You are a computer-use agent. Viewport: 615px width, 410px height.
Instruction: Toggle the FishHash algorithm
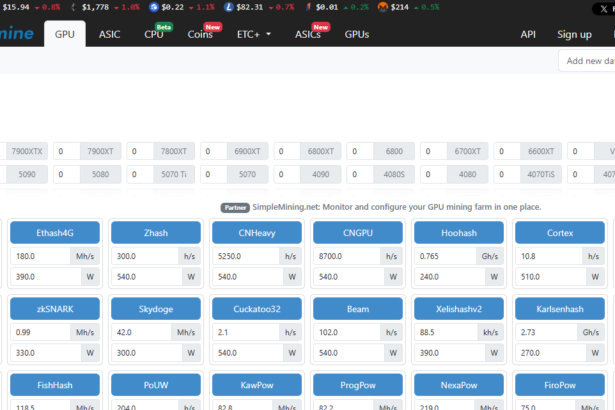click(55, 385)
